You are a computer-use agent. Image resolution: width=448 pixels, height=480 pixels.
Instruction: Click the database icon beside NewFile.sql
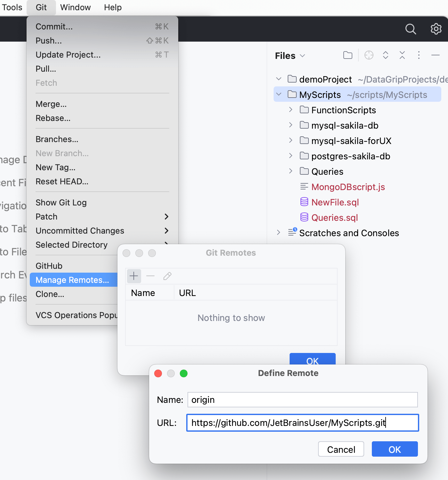pos(304,202)
